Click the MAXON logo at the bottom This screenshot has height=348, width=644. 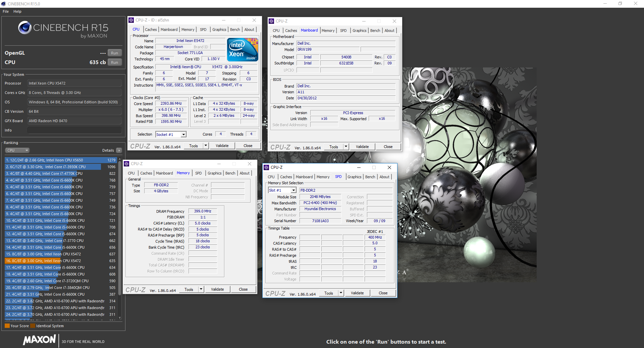point(39,340)
